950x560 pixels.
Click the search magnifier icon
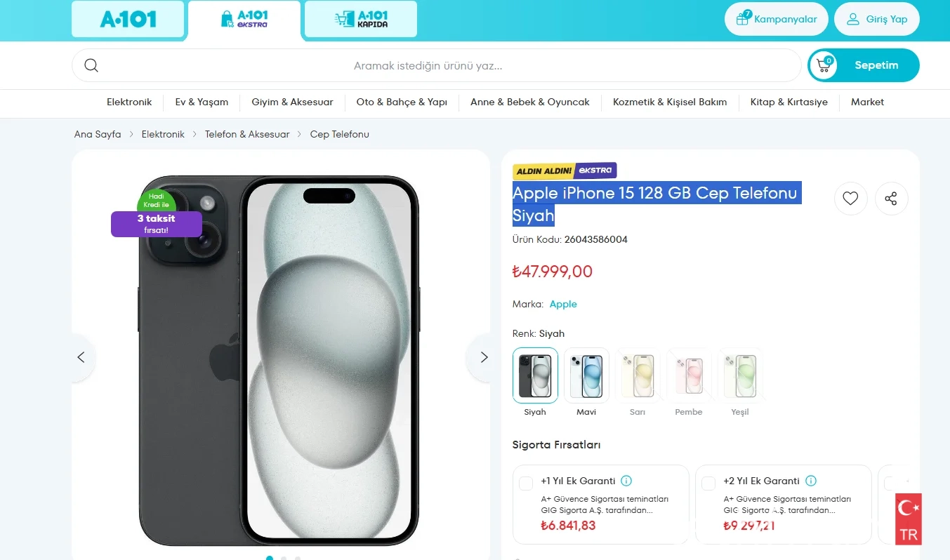(91, 66)
